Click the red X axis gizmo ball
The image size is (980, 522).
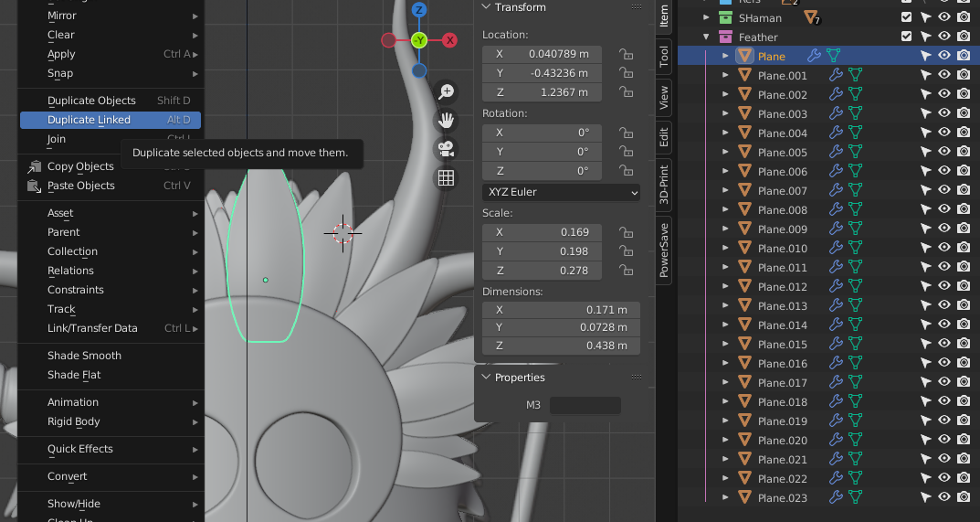449,40
